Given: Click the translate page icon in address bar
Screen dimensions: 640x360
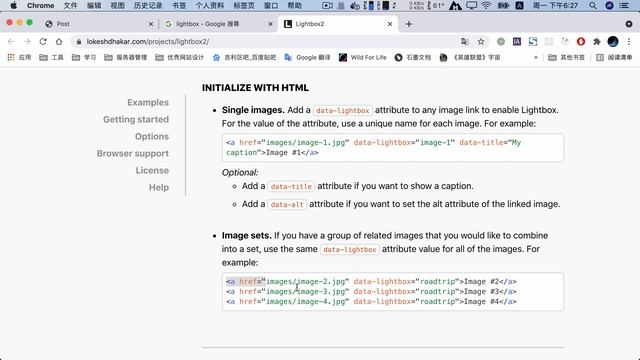Looking at the screenshot, I should 464,42.
